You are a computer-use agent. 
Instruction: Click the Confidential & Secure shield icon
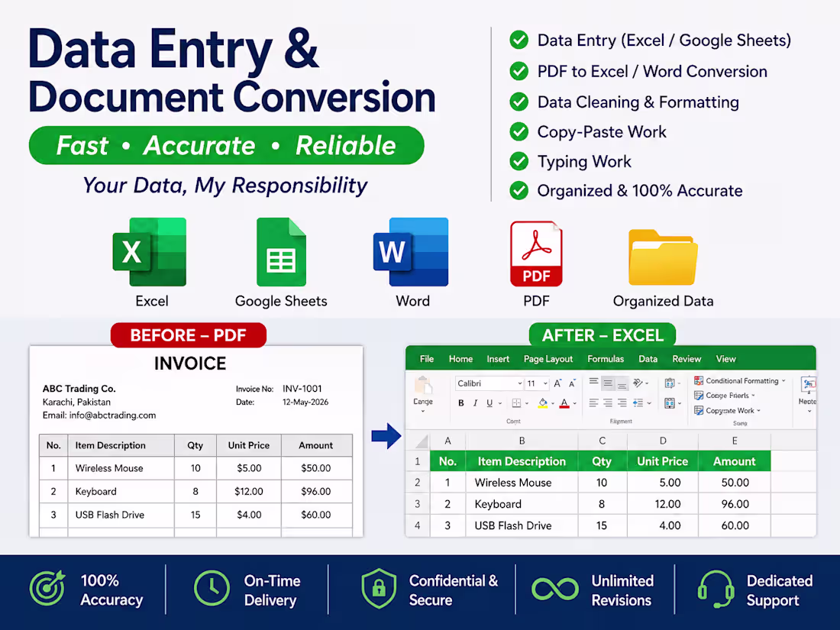379,588
